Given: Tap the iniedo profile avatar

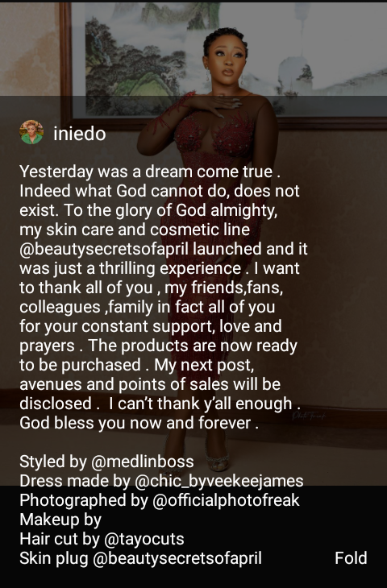Looking at the screenshot, I should coord(31,132).
